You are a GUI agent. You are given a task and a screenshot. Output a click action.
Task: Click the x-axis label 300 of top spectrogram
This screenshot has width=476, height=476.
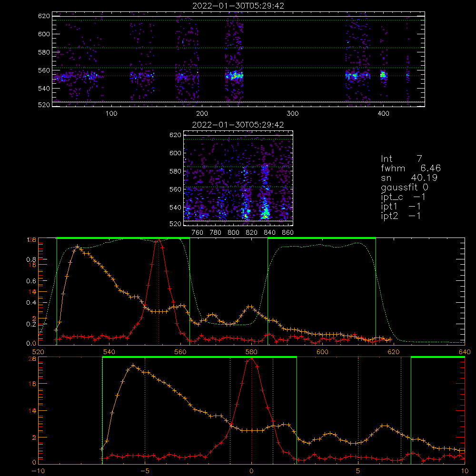pyautogui.click(x=293, y=114)
